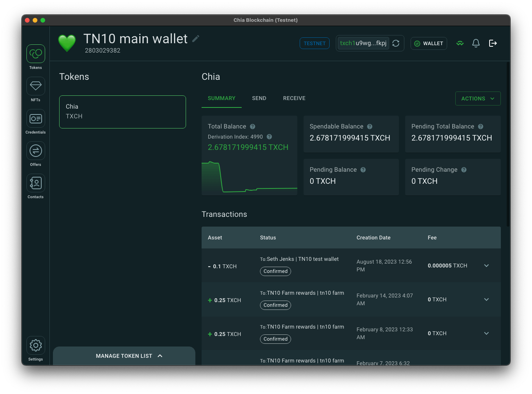Open the Contacts sidebar icon
The height and width of the screenshot is (394, 532).
tap(36, 183)
